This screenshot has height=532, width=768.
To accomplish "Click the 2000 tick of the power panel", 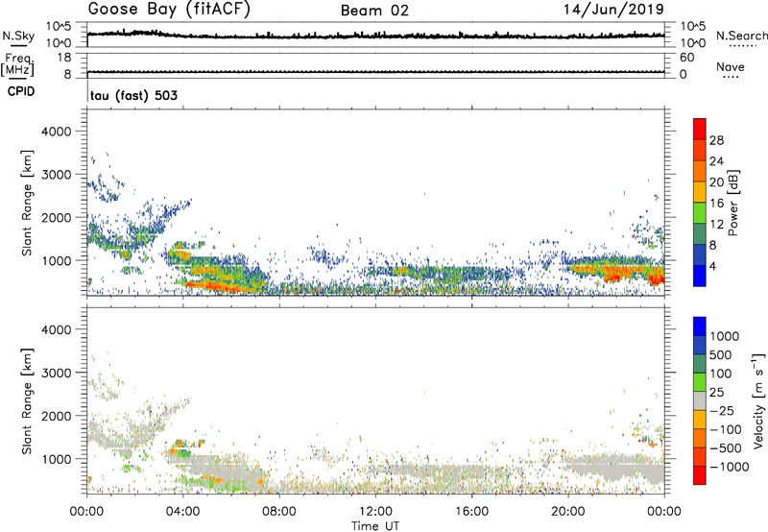I will click(57, 217).
